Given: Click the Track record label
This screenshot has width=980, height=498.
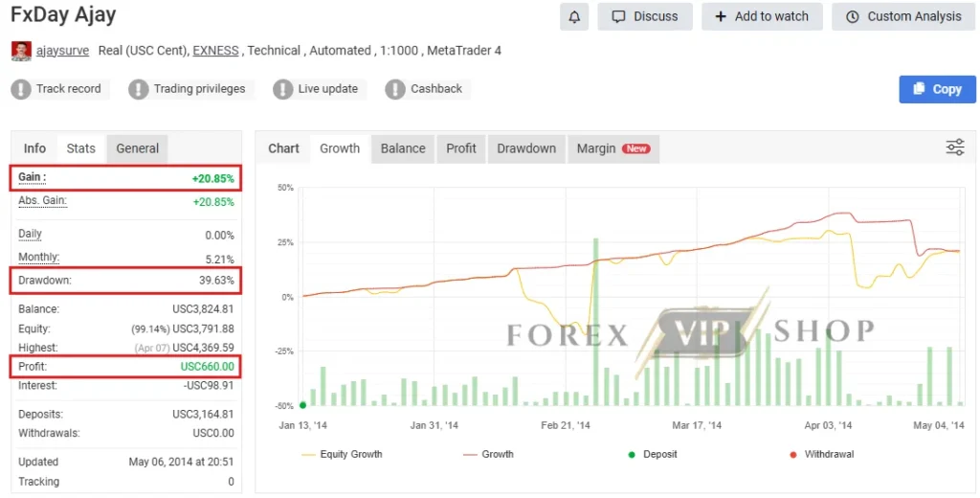Looking at the screenshot, I should tap(68, 89).
